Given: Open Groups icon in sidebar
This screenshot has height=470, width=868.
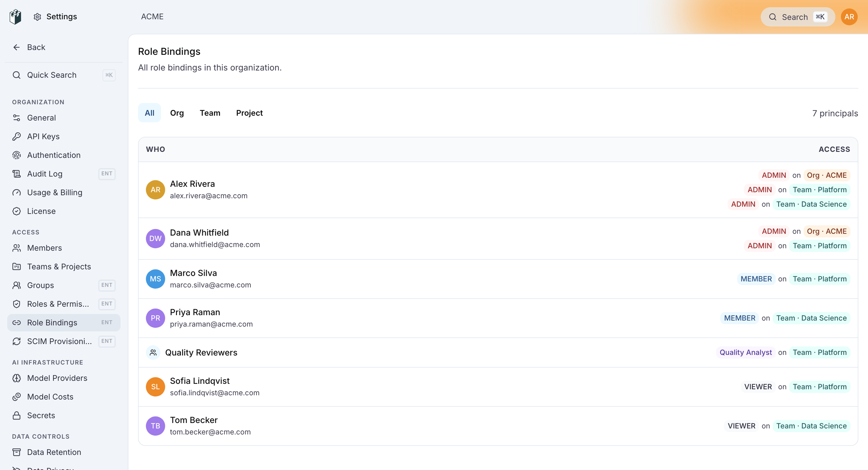Looking at the screenshot, I should click(17, 285).
